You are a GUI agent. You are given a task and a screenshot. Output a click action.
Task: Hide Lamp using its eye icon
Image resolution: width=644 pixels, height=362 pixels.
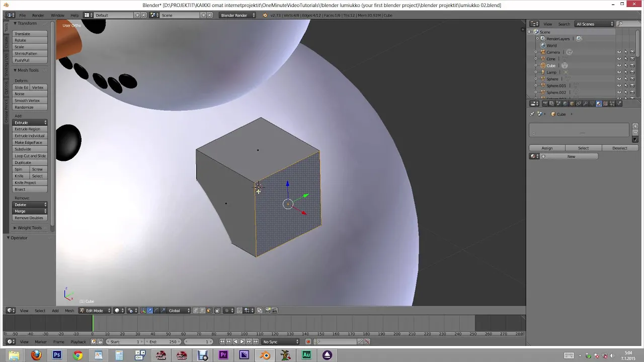tap(619, 72)
